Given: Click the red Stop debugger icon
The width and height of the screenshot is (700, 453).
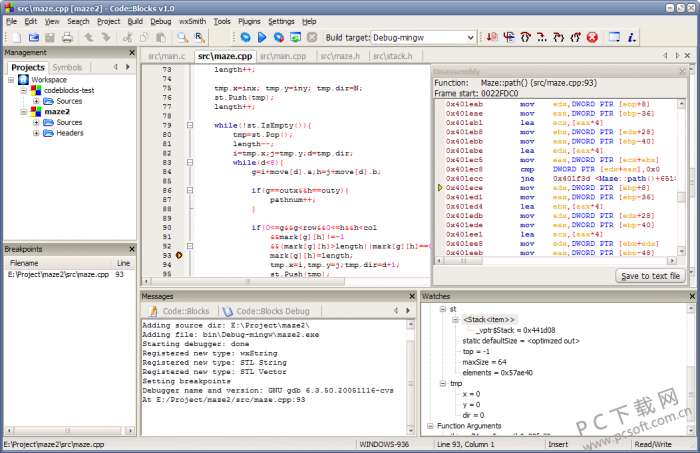Looking at the screenshot, I should click(x=591, y=37).
